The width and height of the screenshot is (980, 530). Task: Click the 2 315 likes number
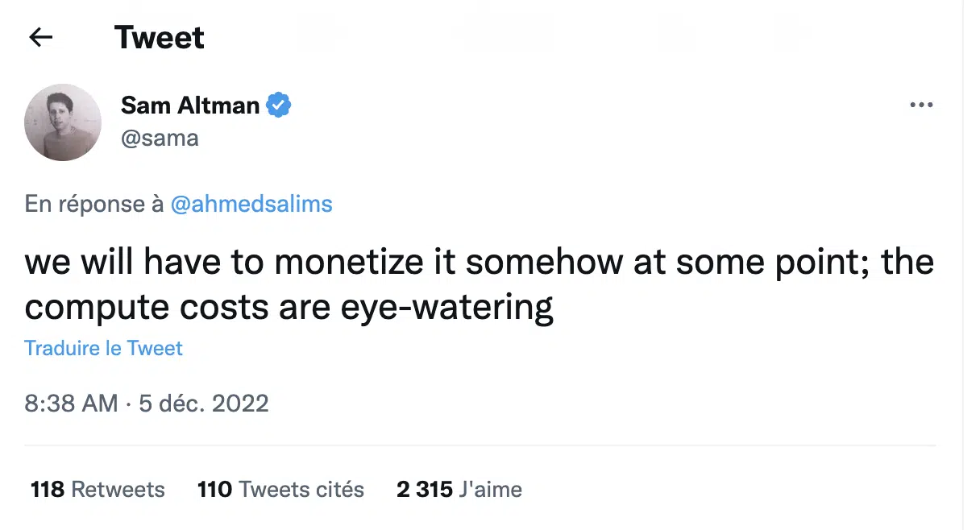click(x=424, y=489)
